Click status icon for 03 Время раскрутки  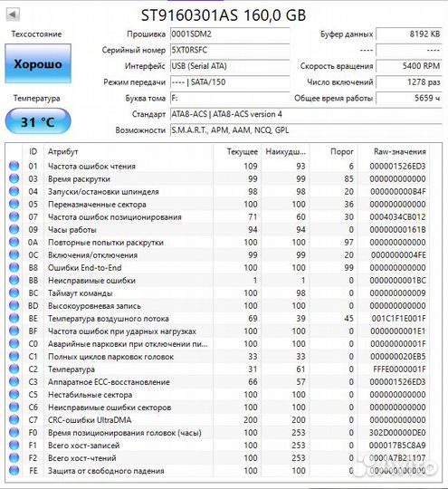pyautogui.click(x=14, y=178)
